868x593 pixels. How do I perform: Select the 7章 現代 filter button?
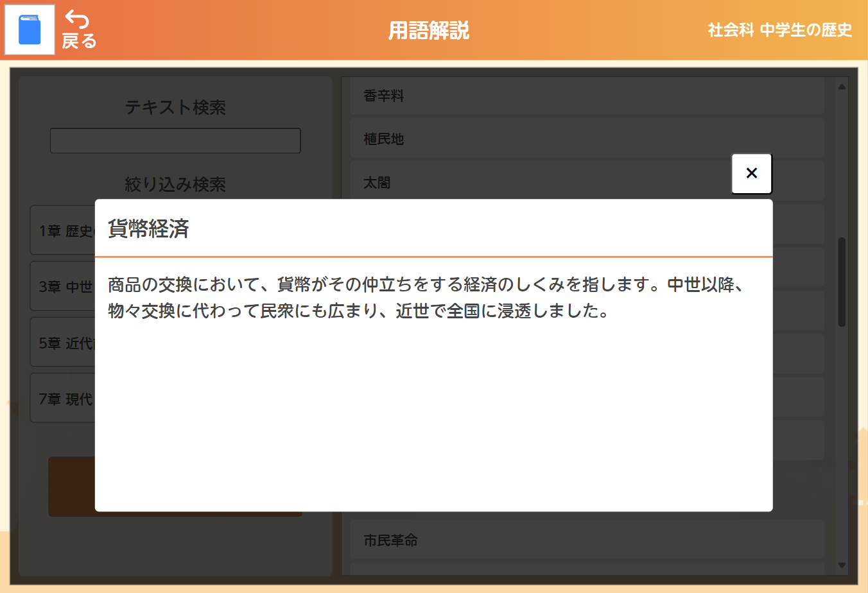(x=62, y=399)
